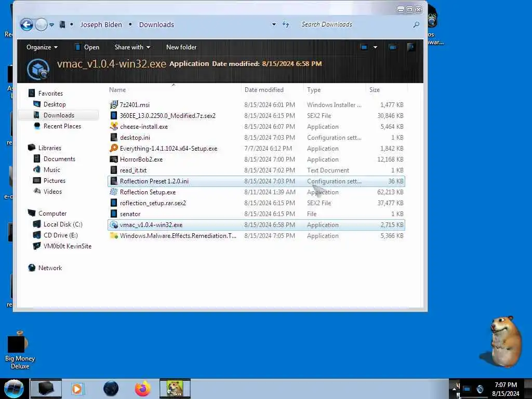This screenshot has height=399, width=532.
Task: Select the 7z2401.msi file icon
Action: 114,104
